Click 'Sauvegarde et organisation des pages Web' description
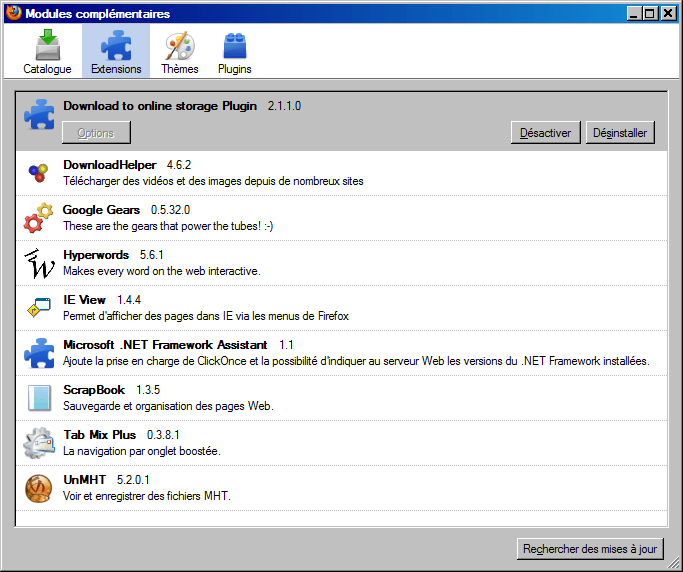The height and width of the screenshot is (572, 683). point(168,406)
